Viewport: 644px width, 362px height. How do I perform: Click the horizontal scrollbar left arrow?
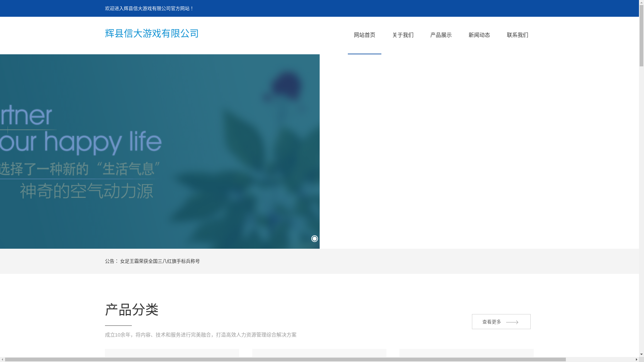point(2,360)
